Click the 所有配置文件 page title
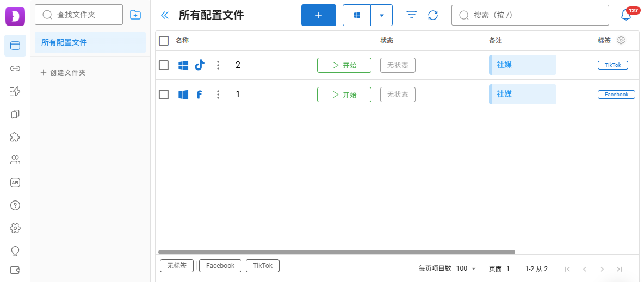644x282 pixels. 212,16
